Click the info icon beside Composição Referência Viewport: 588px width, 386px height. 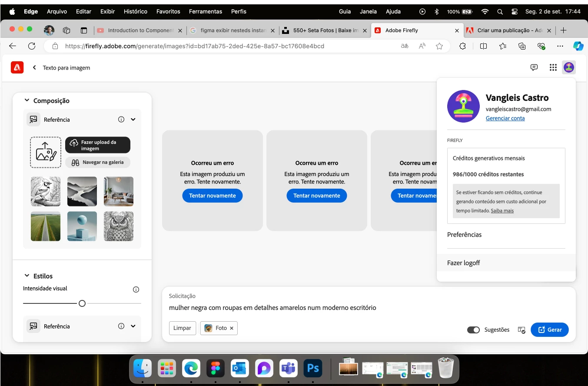tap(121, 120)
